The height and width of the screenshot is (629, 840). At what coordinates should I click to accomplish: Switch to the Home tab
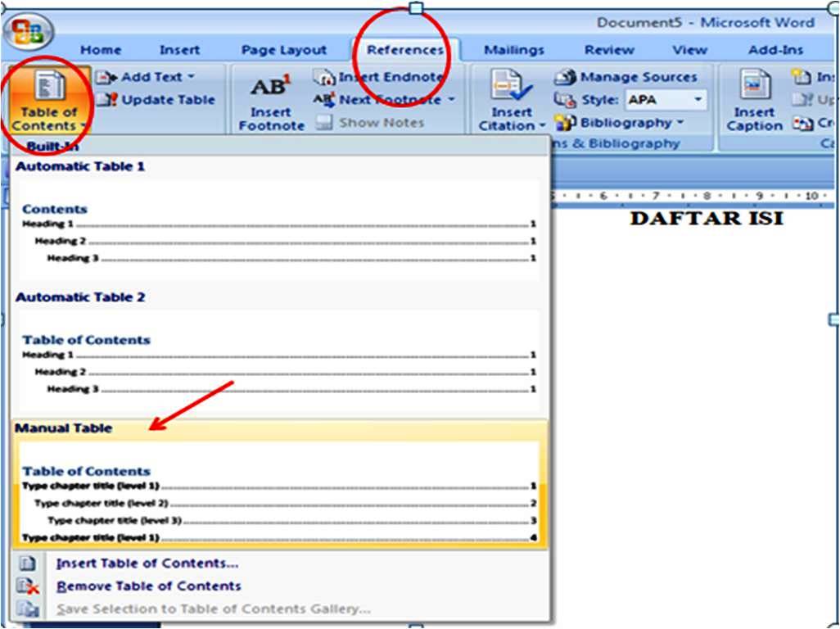100,50
